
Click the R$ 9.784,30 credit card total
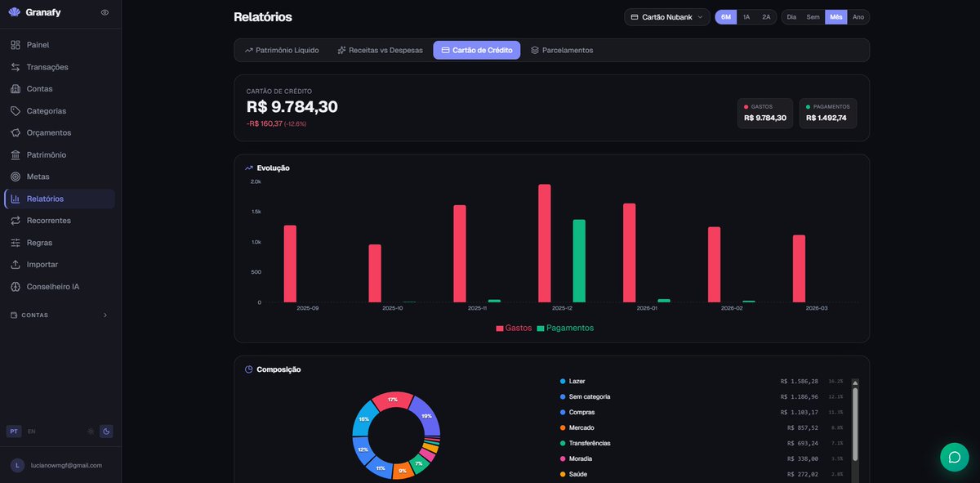click(x=292, y=107)
